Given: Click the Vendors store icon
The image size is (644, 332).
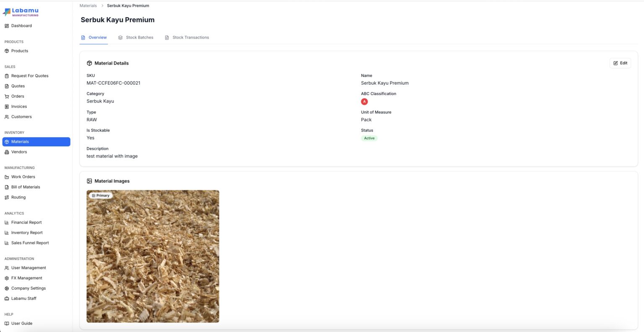Looking at the screenshot, I should coord(7,152).
